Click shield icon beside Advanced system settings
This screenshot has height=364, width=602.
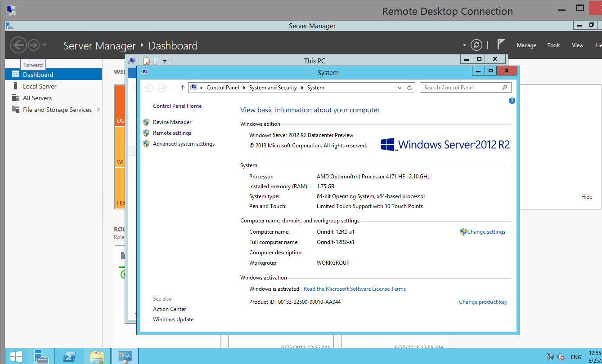tap(146, 144)
